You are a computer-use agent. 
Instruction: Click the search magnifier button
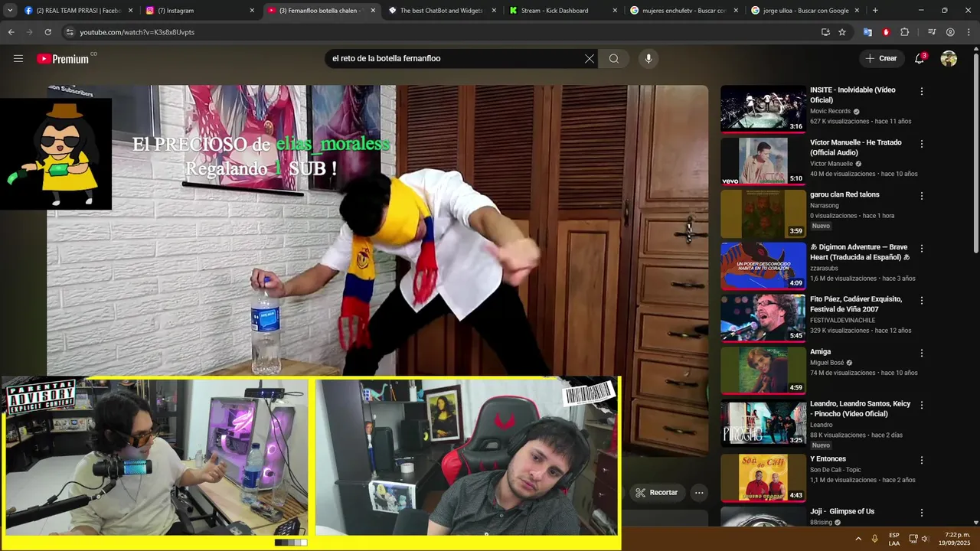point(614,58)
